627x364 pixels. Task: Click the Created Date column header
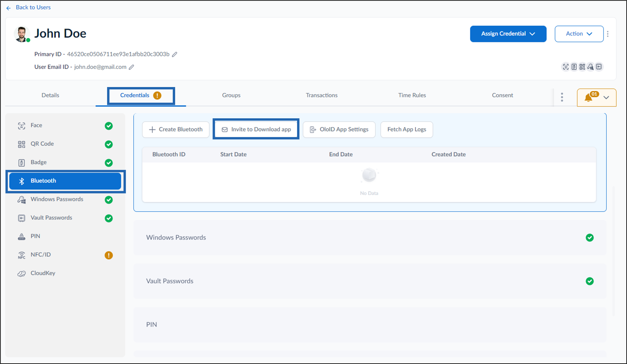(448, 154)
